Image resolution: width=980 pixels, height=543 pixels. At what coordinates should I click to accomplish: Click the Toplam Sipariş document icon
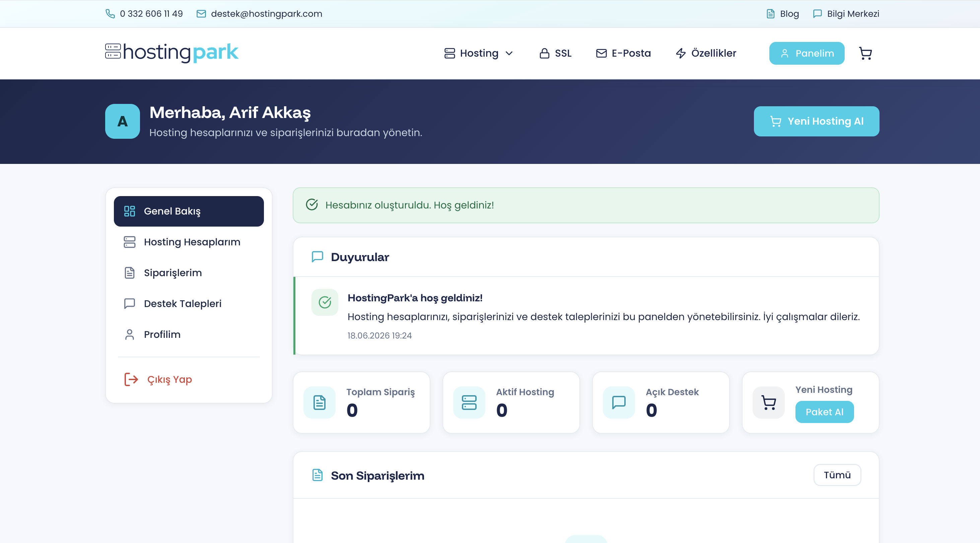click(320, 403)
